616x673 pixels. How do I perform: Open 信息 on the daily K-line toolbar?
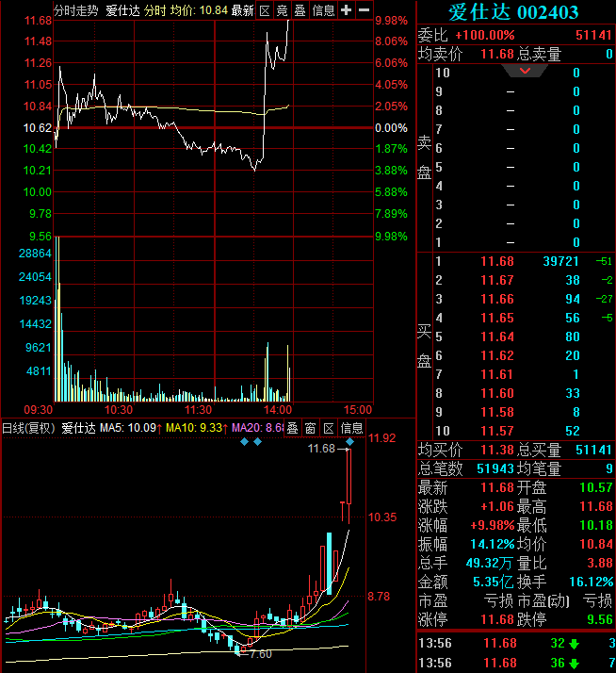(x=351, y=428)
